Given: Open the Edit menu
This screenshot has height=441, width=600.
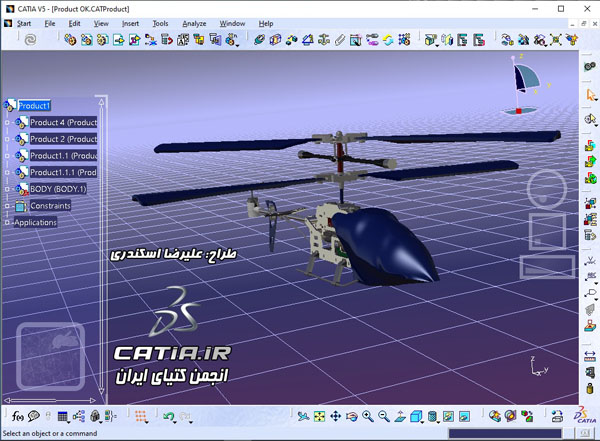Looking at the screenshot, I should [74, 24].
